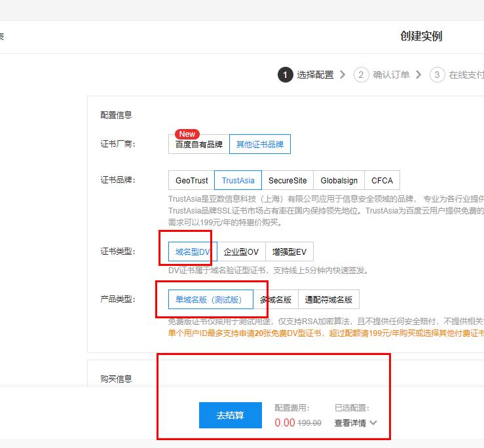This screenshot has width=484, height=448.
Task: Choose Globalsign certificate brand
Action: click(339, 181)
